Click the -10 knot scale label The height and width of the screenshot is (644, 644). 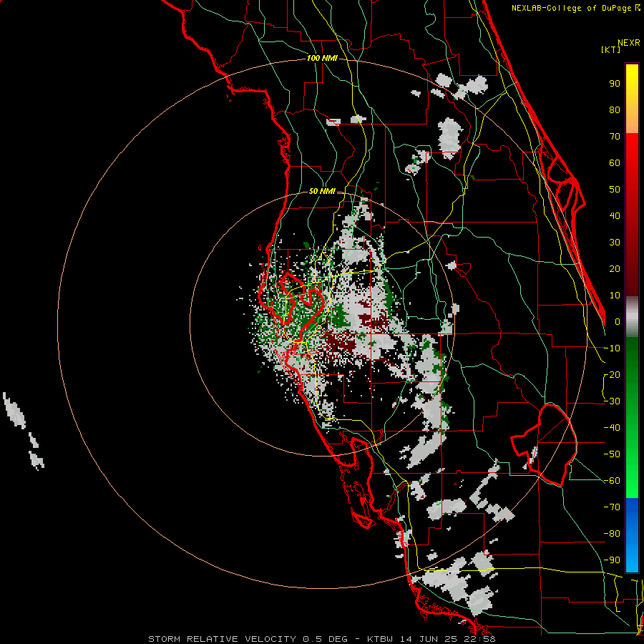tap(612, 348)
